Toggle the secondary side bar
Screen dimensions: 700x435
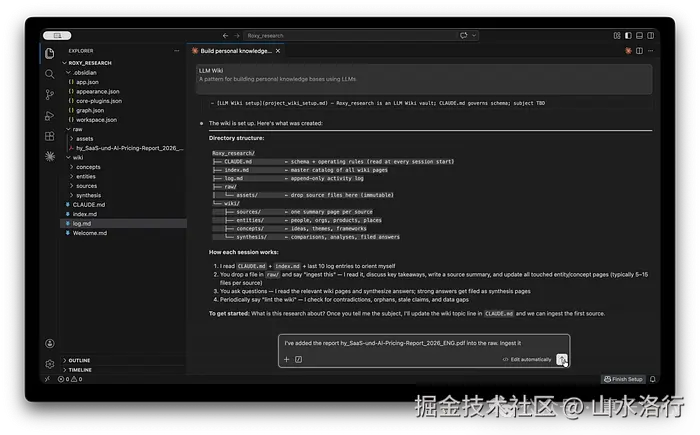coord(650,36)
